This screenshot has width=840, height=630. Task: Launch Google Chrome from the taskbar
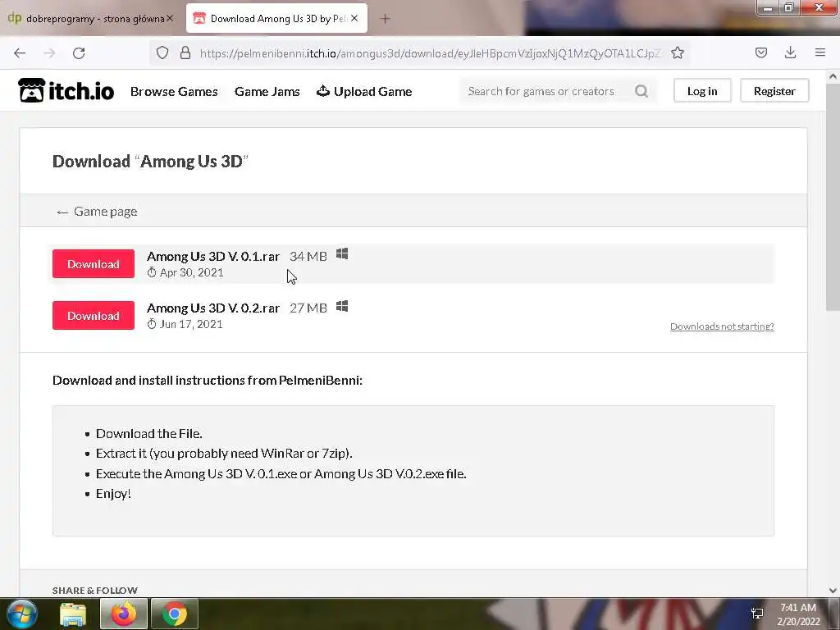tap(175, 614)
